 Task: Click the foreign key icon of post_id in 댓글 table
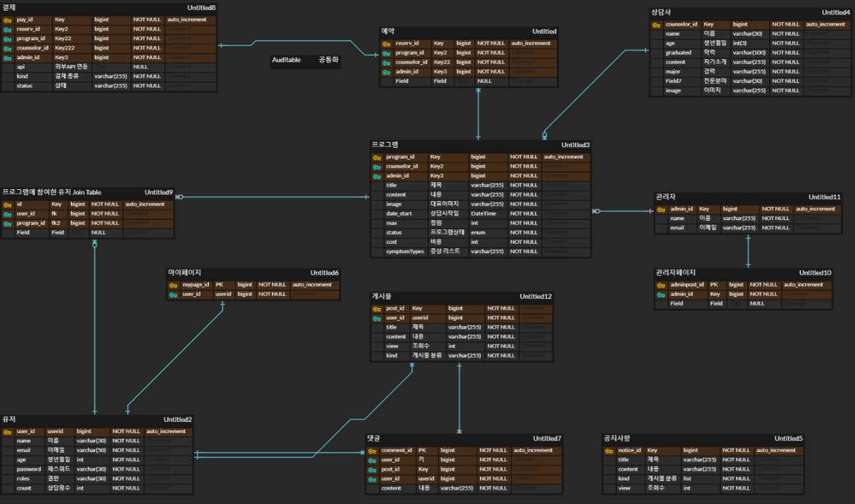[372, 469]
